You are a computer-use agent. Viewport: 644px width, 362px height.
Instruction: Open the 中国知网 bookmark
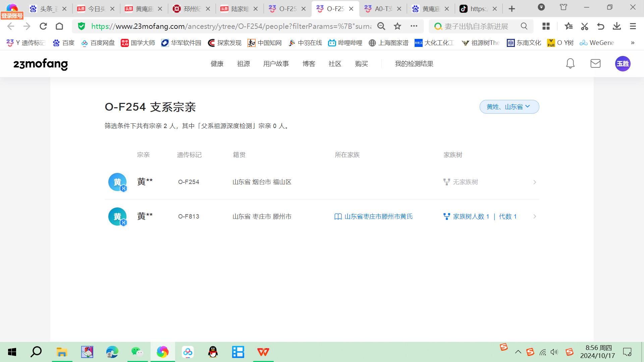pyautogui.click(x=265, y=43)
